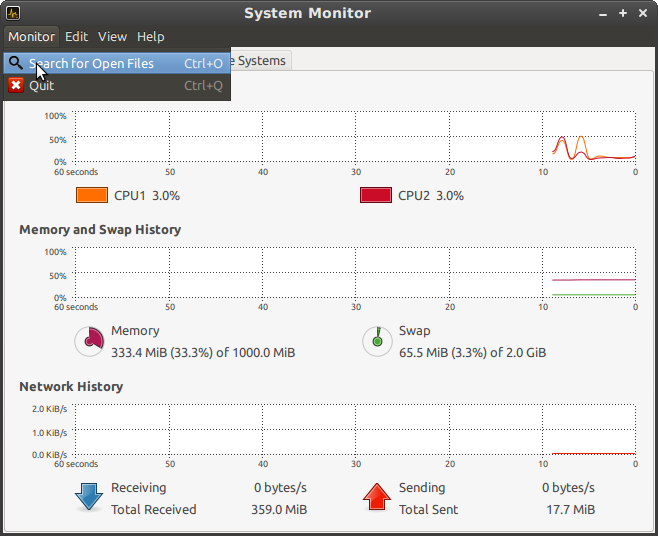
Task: Click the Ctrl+Q shortcut hint
Action: (x=204, y=86)
